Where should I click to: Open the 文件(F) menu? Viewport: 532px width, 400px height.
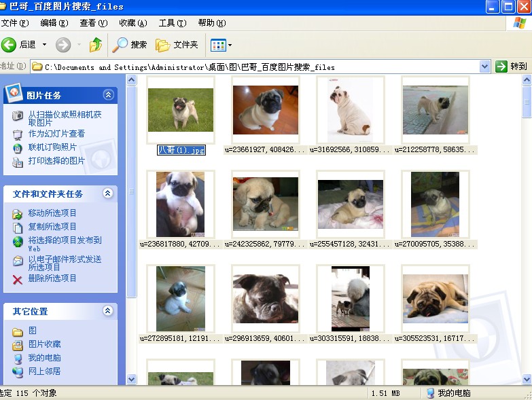15,23
